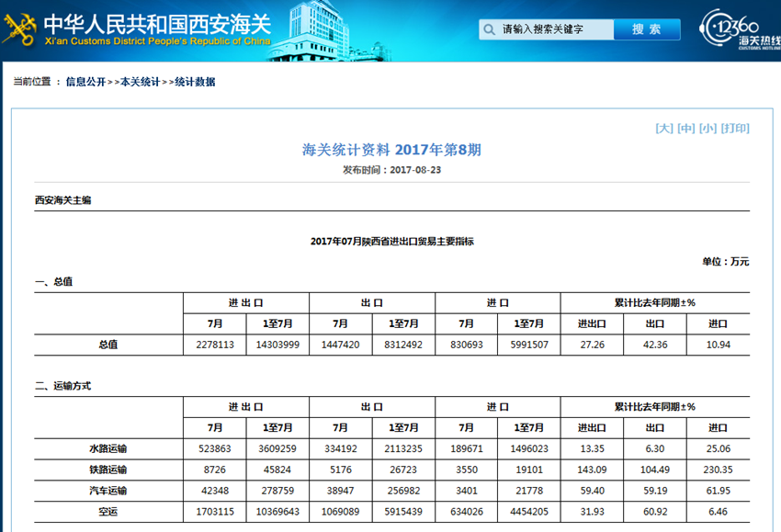Click the cell value 61.95

tap(719, 491)
